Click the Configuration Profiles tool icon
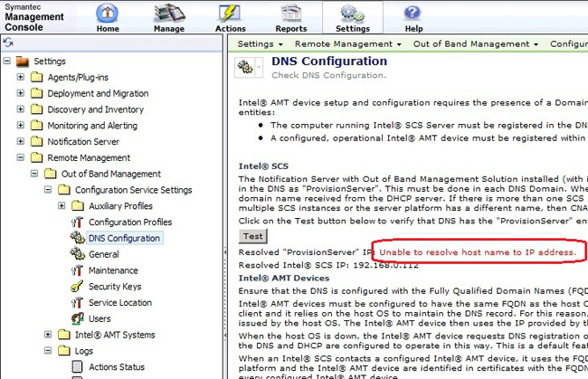 pos(77,222)
